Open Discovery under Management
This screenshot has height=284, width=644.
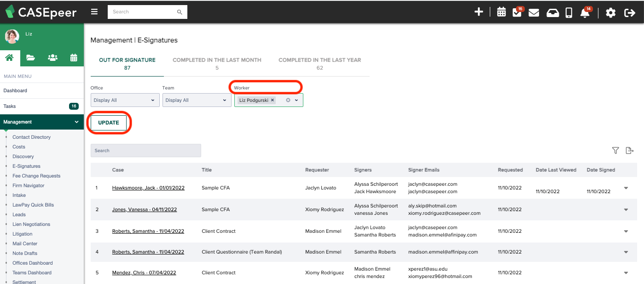pos(23,157)
